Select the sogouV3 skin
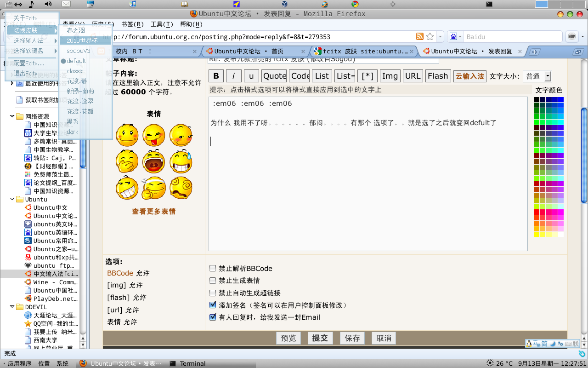 click(85, 51)
